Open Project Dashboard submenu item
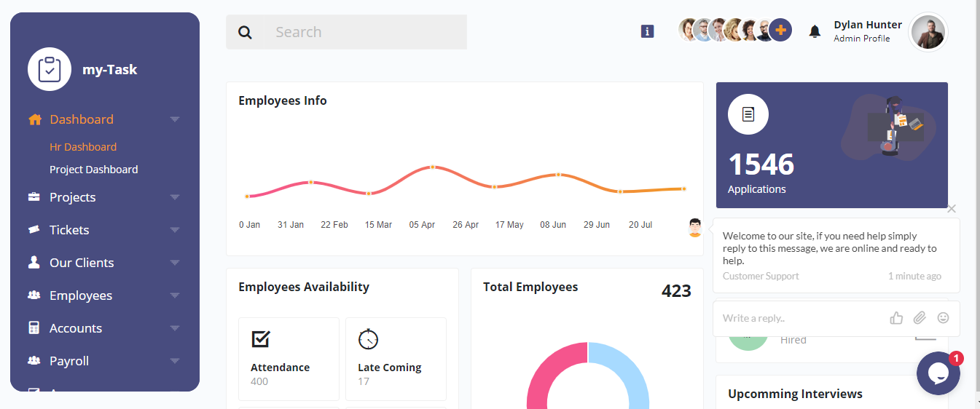Screen dimensions: 980x409 coord(93,170)
